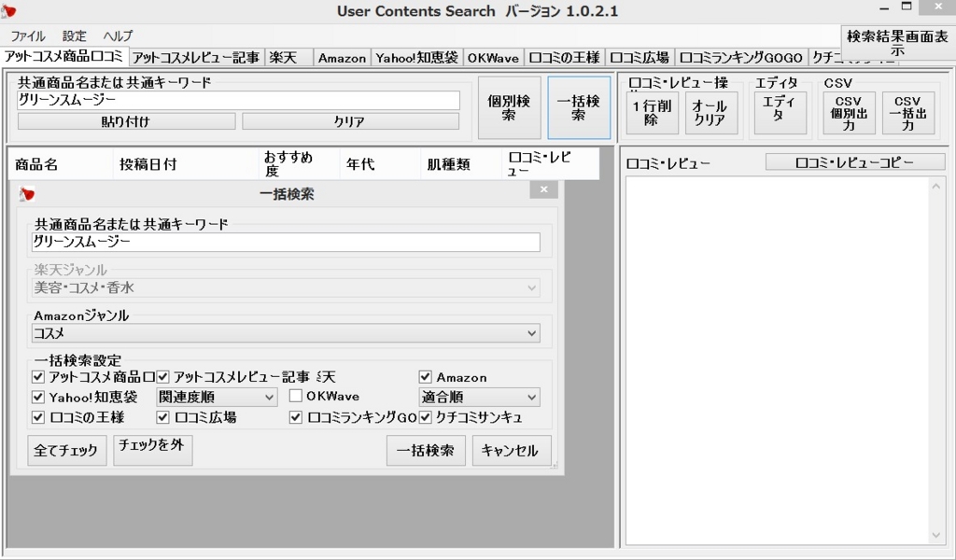Toggle 口コミランキングGO checkbox
956x560 pixels.
296,417
